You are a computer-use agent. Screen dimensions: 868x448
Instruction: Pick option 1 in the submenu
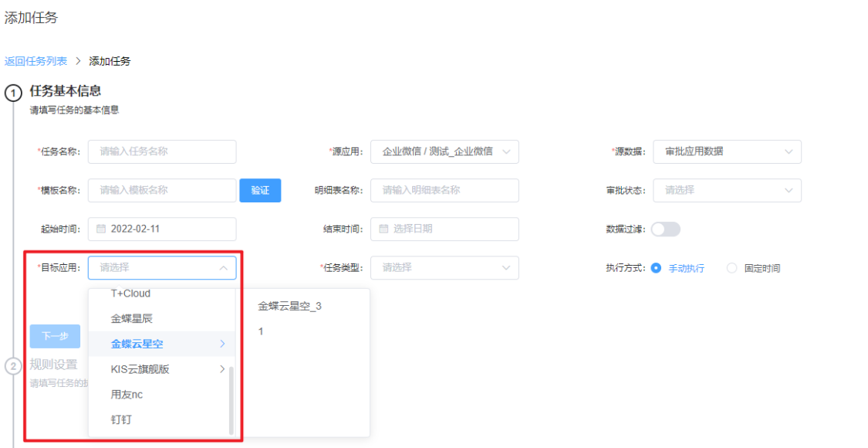261,331
